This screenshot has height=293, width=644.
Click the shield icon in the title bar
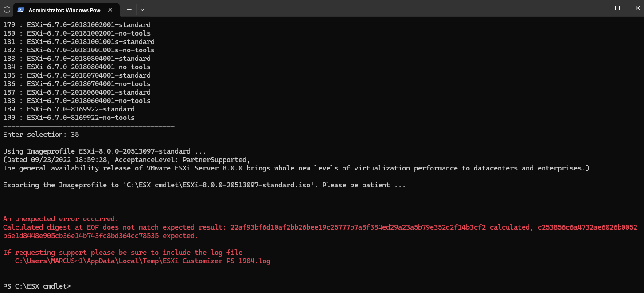pos(7,9)
